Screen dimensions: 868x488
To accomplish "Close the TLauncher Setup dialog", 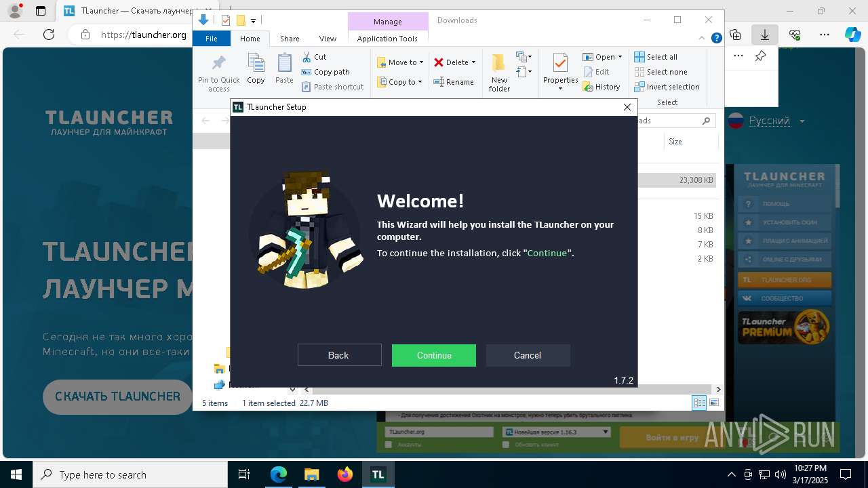I will coord(627,107).
